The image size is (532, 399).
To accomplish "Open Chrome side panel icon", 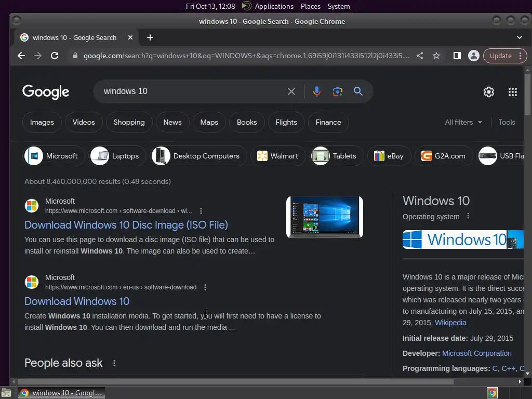I will 457,56.
